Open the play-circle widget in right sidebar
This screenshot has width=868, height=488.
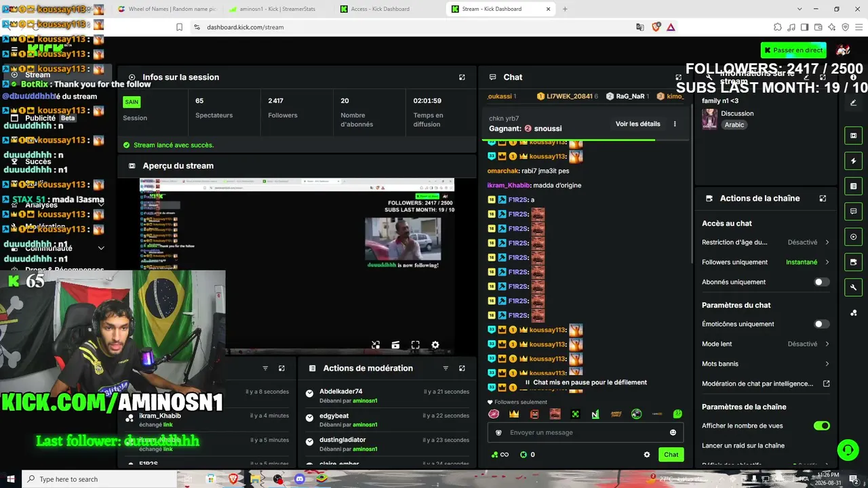tap(853, 237)
